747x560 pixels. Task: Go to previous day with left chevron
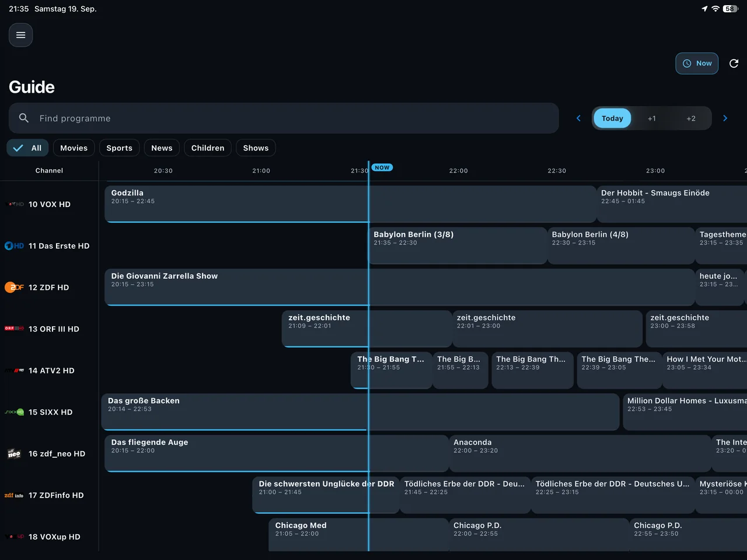[x=578, y=118]
